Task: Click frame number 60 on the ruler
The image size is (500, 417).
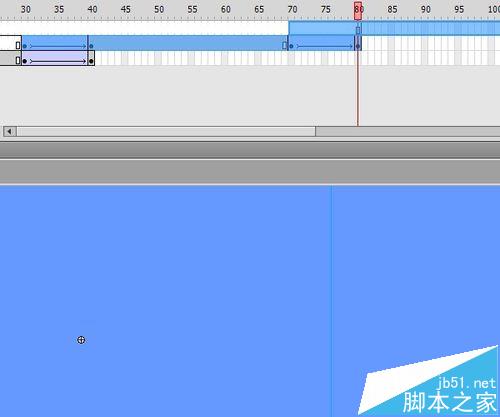Action: coord(226,9)
